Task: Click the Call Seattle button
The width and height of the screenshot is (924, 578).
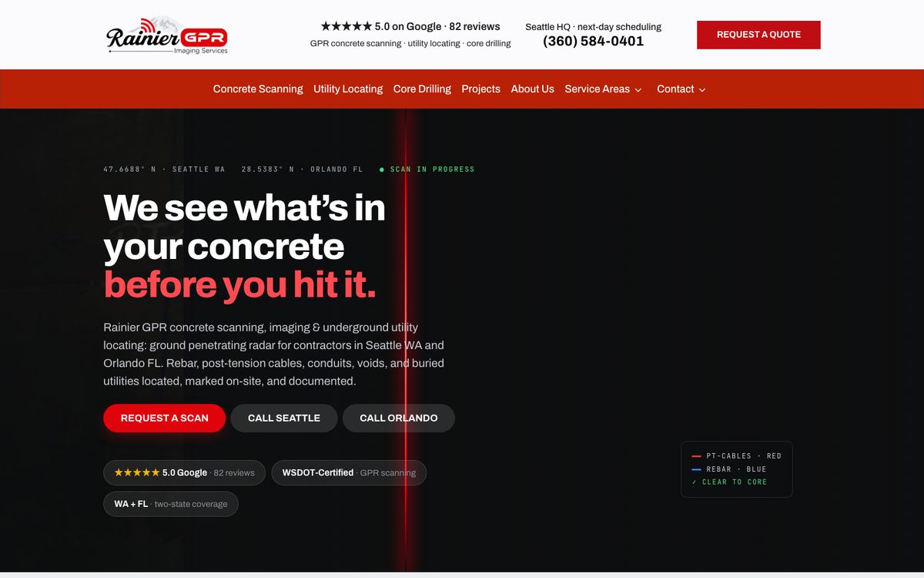Action: pyautogui.click(x=284, y=418)
